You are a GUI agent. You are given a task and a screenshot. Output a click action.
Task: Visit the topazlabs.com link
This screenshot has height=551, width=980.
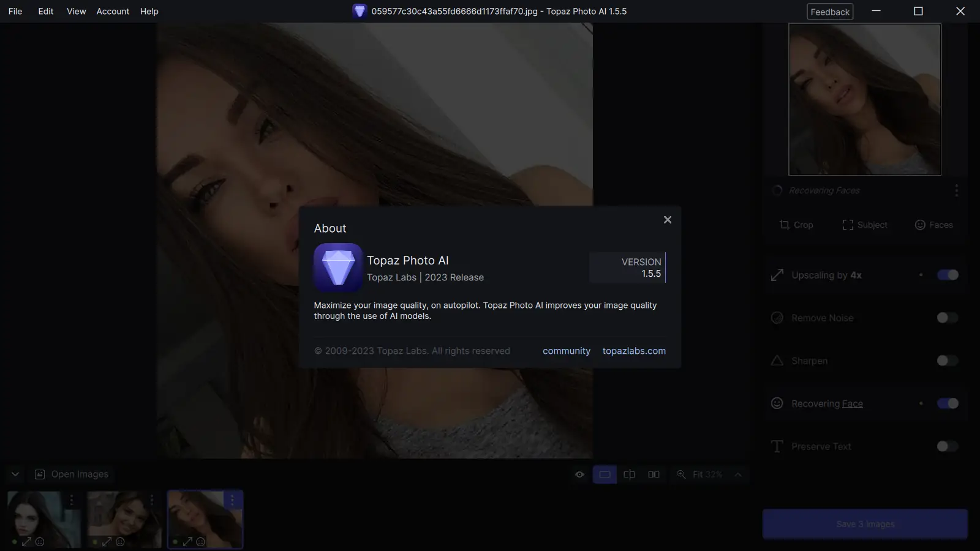pyautogui.click(x=634, y=351)
